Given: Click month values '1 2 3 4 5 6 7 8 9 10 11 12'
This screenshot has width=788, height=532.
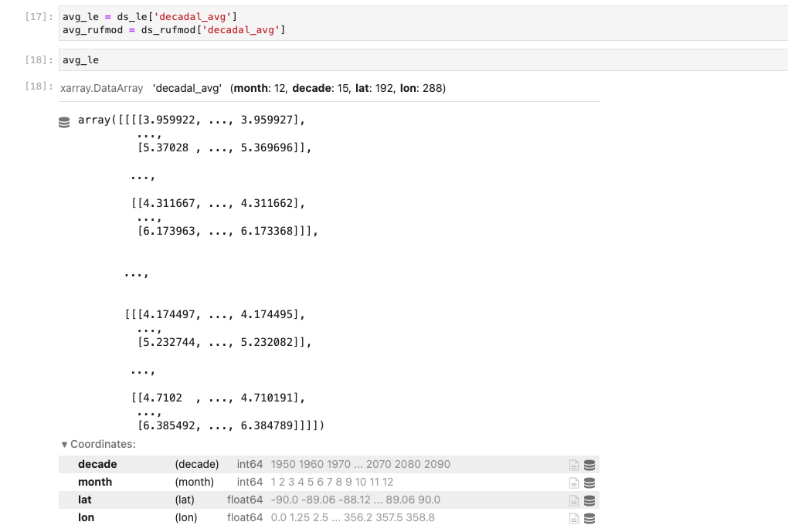Looking at the screenshot, I should point(331,482).
